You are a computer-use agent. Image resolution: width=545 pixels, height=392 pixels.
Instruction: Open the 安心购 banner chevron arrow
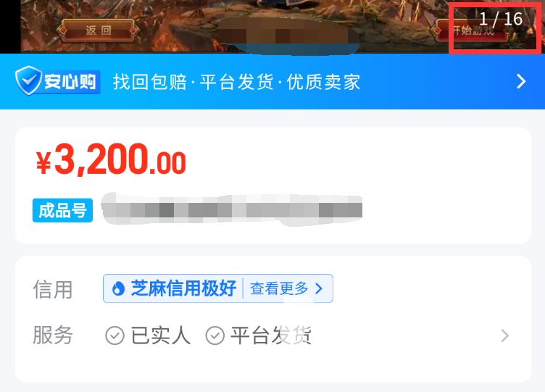point(521,82)
